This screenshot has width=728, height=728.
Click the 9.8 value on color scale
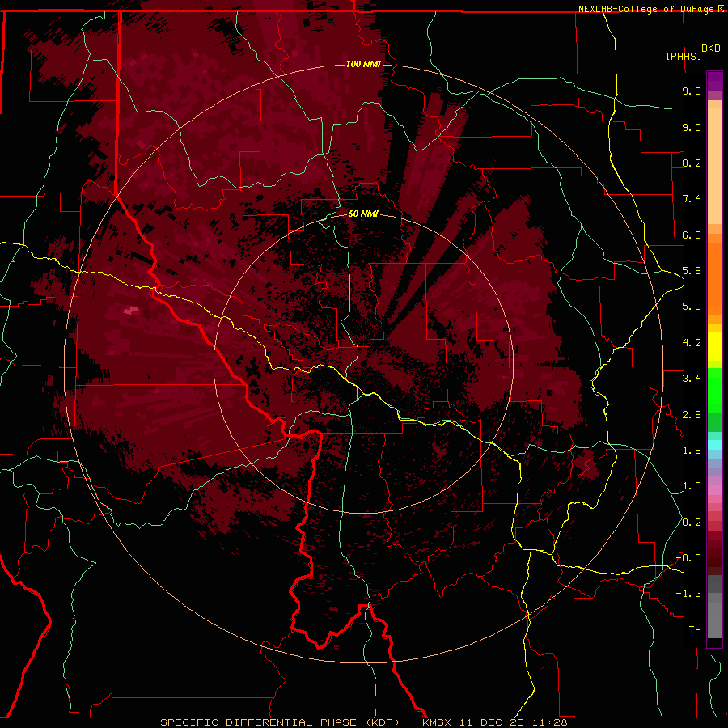(x=692, y=91)
